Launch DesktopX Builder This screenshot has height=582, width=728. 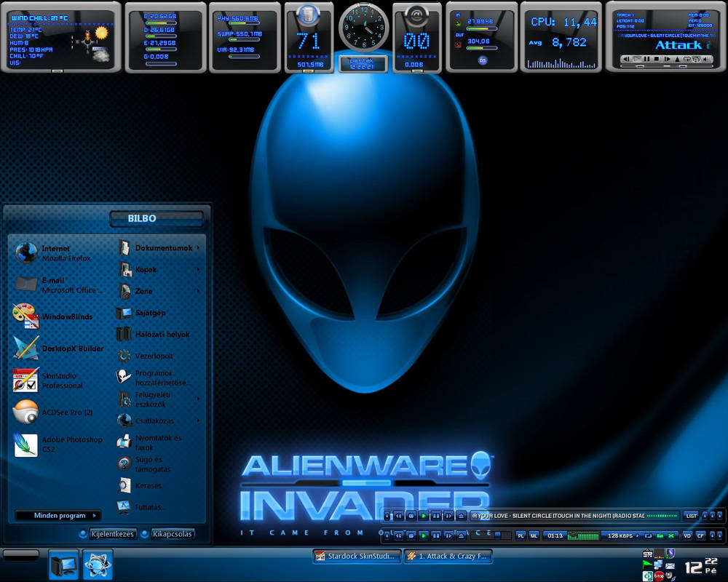click(58, 348)
